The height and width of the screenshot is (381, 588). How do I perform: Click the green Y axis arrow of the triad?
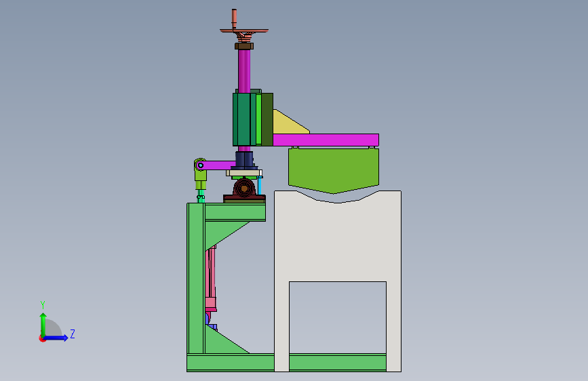(x=43, y=323)
